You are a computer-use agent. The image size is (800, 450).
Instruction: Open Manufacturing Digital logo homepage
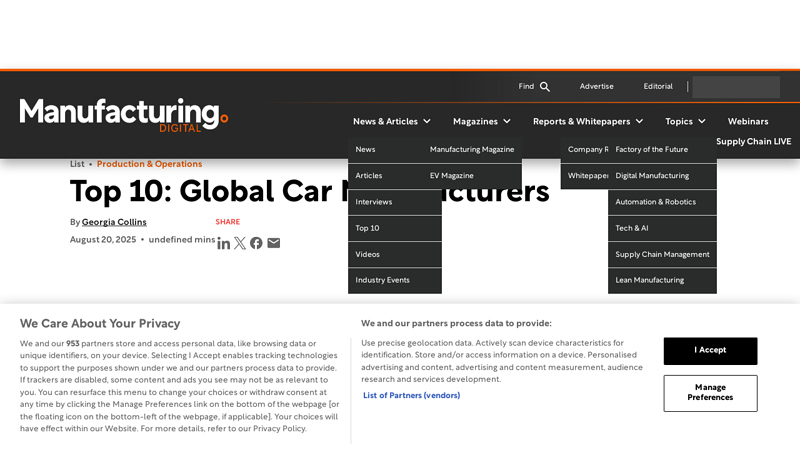[124, 115]
